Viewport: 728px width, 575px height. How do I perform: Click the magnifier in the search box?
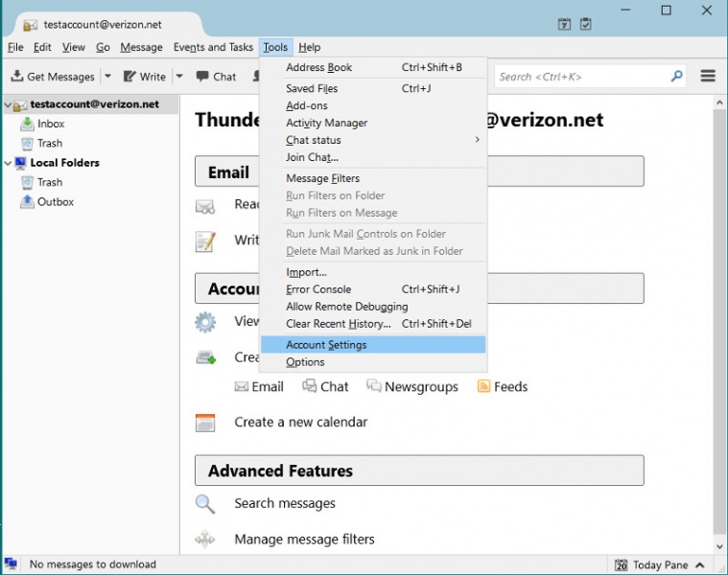pyautogui.click(x=676, y=76)
